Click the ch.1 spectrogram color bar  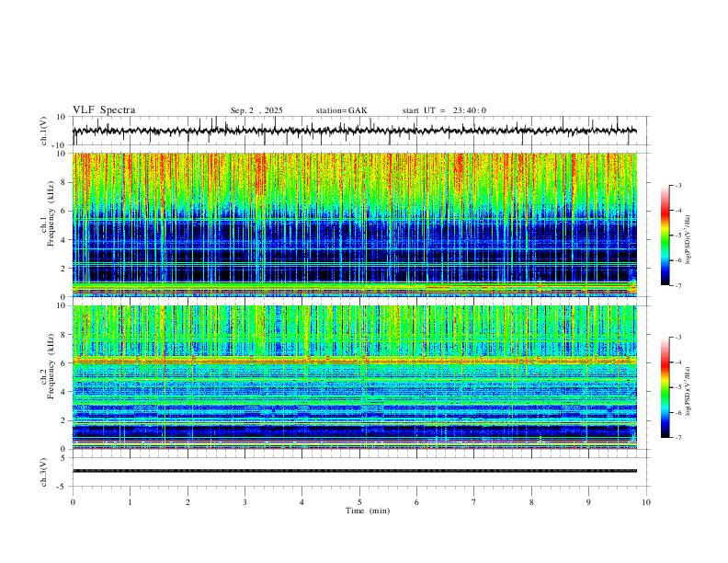(665, 236)
